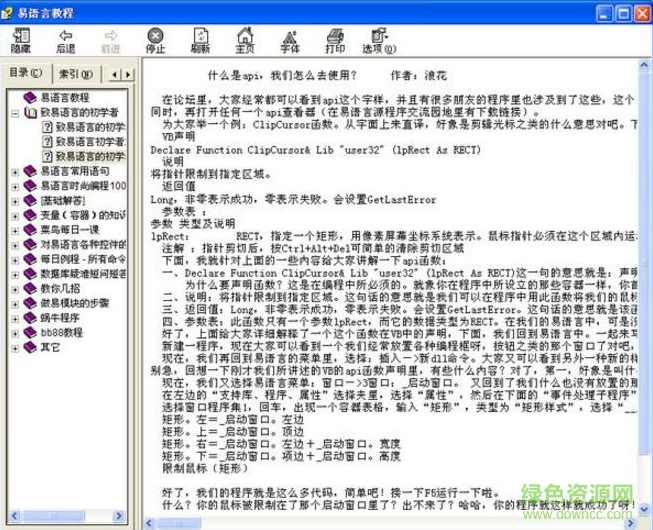653x530 pixels.
Task: Expand the [基础解答] node
Action: (x=15, y=201)
